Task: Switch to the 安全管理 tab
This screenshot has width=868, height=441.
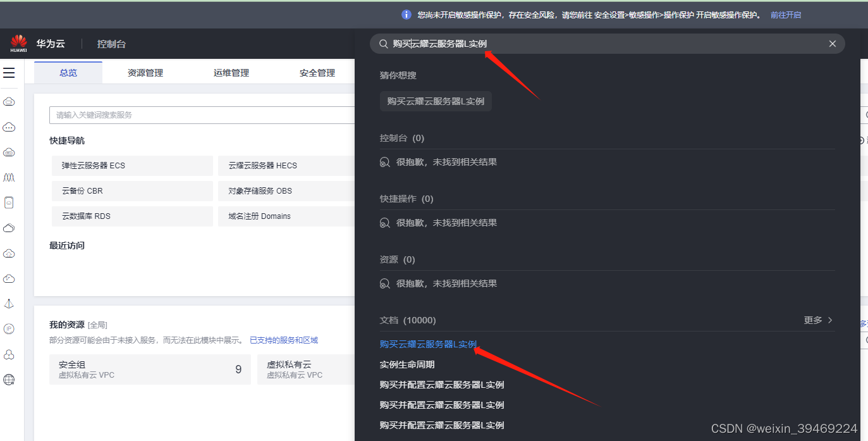Action: [317, 73]
